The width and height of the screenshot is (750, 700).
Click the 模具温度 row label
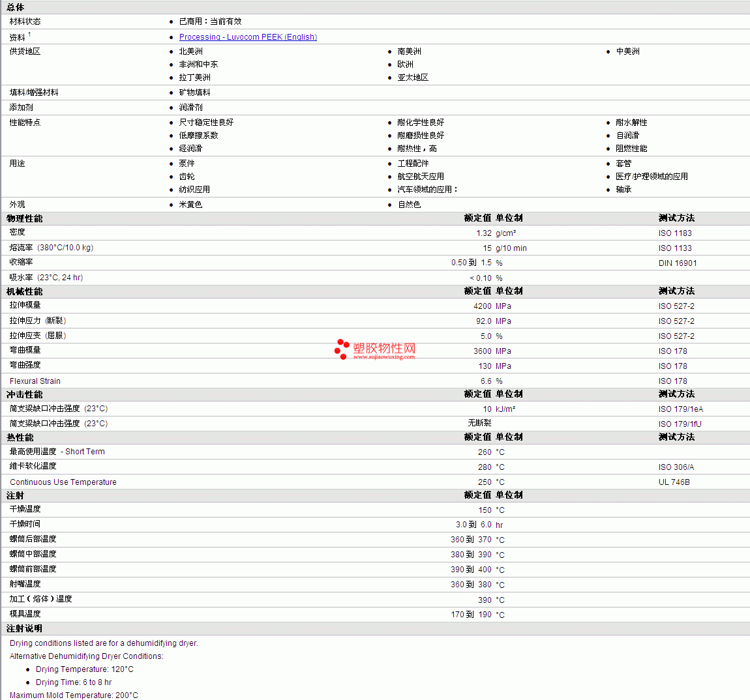(25, 614)
